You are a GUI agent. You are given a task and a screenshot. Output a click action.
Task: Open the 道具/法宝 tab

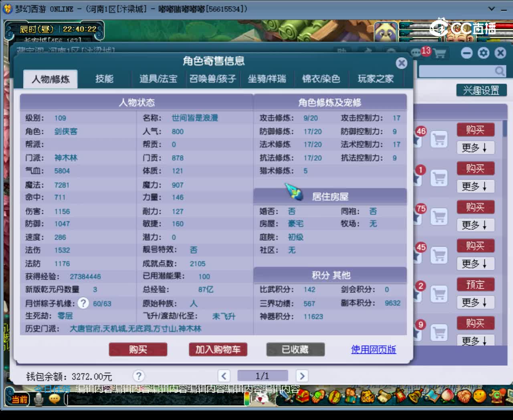158,79
